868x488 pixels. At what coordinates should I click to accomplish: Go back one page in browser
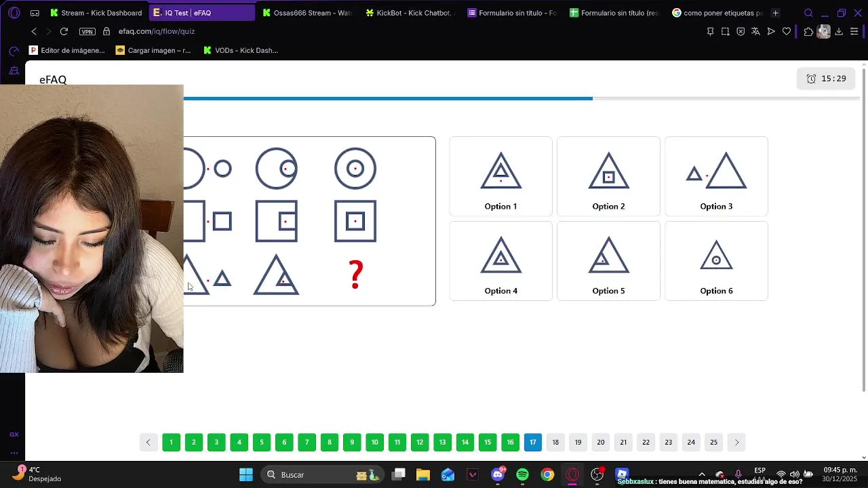click(x=34, y=31)
